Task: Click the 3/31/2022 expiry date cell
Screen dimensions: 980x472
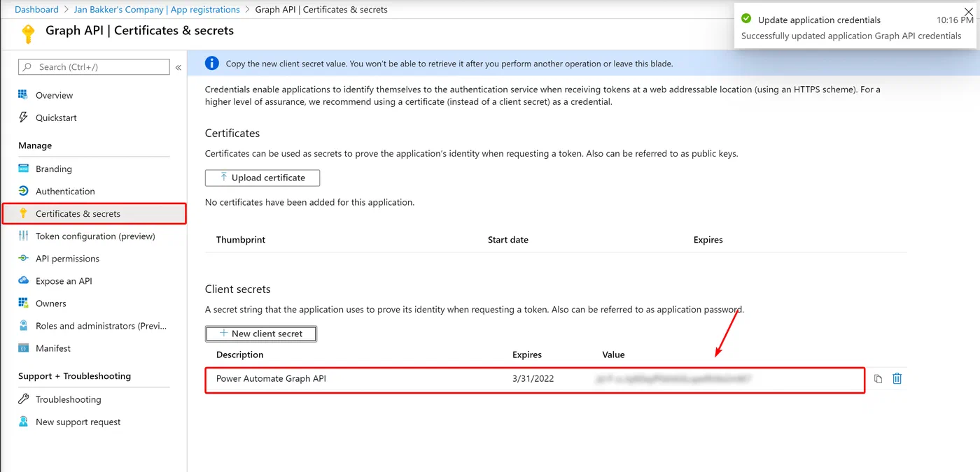Action: pyautogui.click(x=533, y=378)
